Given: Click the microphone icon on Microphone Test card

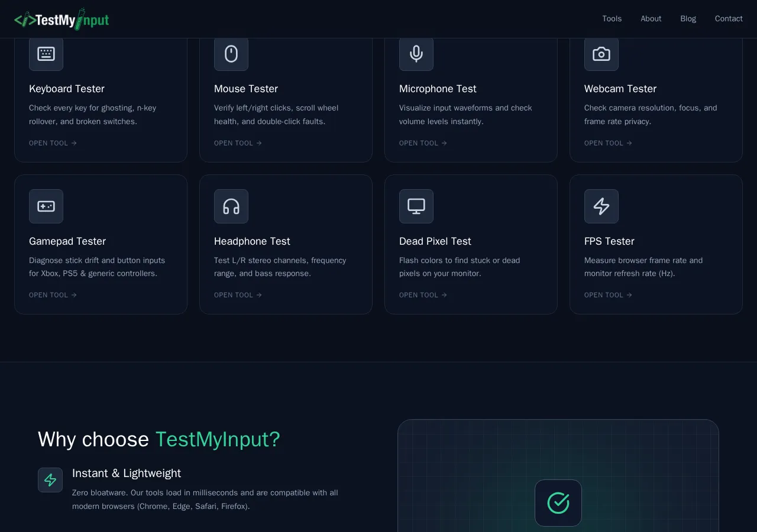Looking at the screenshot, I should click(x=416, y=54).
